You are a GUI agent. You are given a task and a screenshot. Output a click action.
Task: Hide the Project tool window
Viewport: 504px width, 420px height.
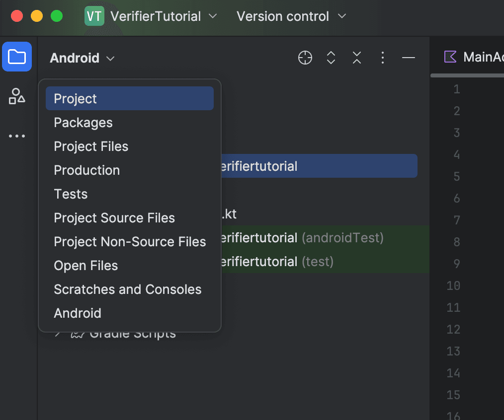408,58
